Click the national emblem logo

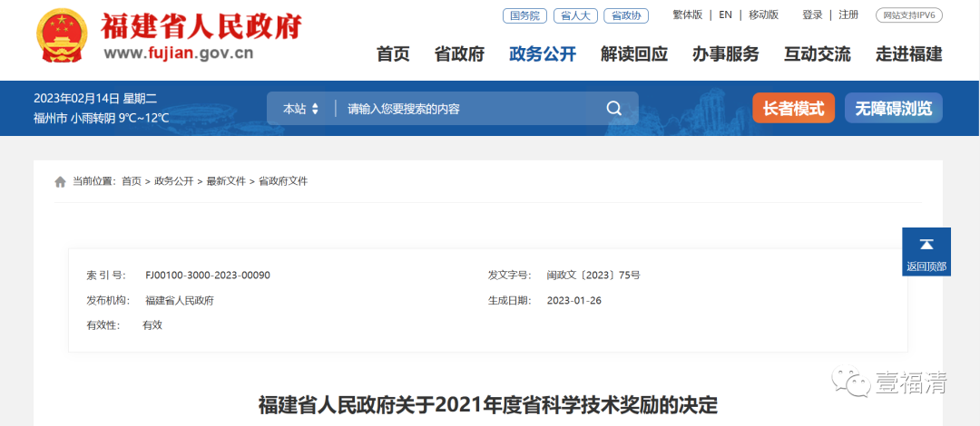click(63, 35)
